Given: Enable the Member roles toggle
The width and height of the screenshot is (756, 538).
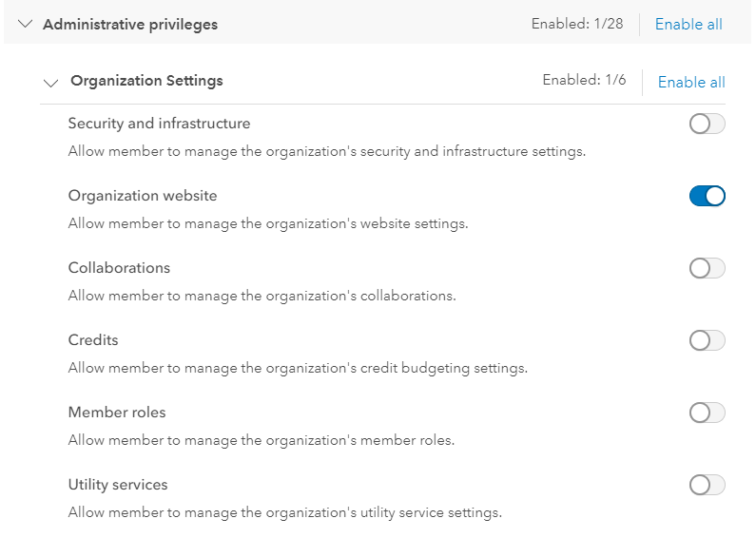Looking at the screenshot, I should (x=707, y=413).
